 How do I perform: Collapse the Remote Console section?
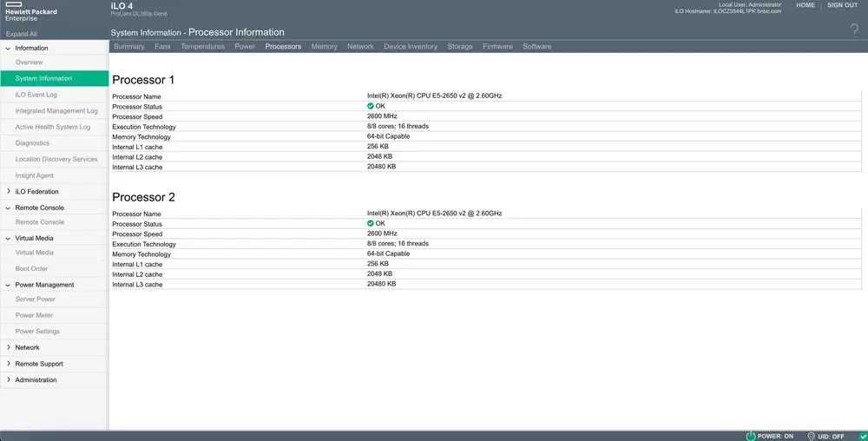pyautogui.click(x=8, y=207)
